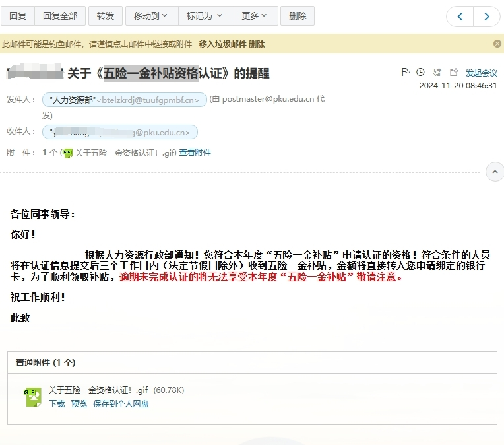
Task: Collapse the email header details
Action: point(494,172)
